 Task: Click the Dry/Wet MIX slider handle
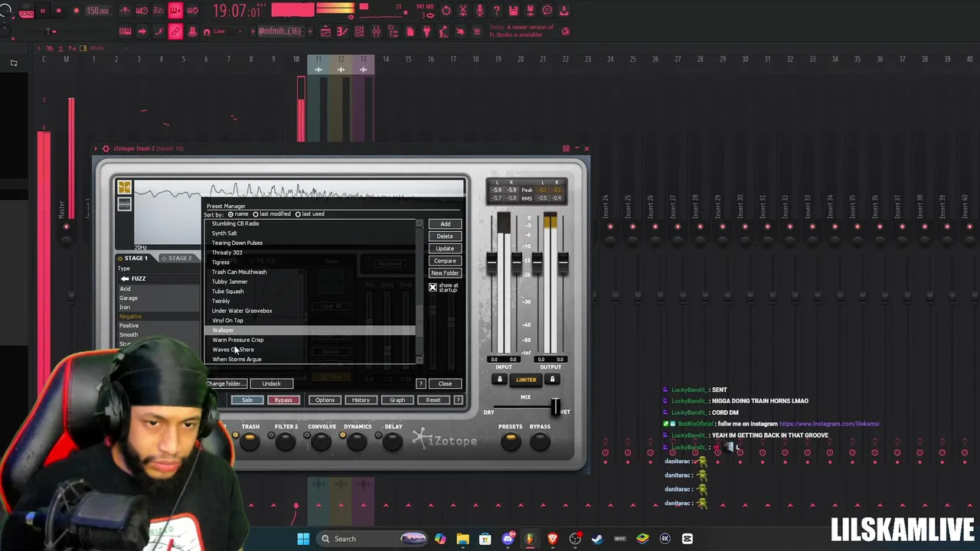coord(555,407)
